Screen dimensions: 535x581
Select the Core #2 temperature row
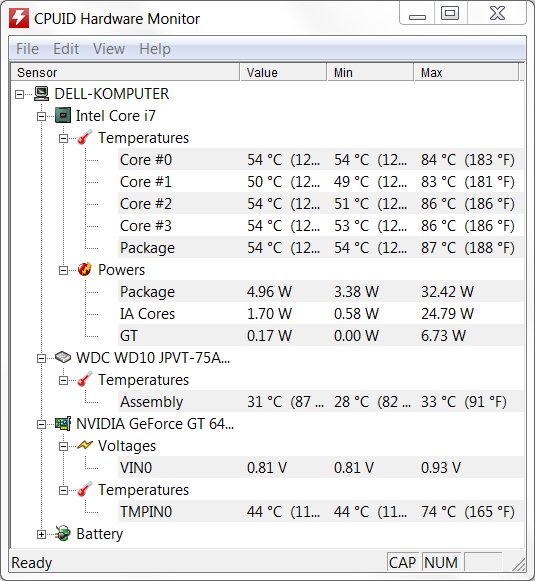[x=321, y=203]
